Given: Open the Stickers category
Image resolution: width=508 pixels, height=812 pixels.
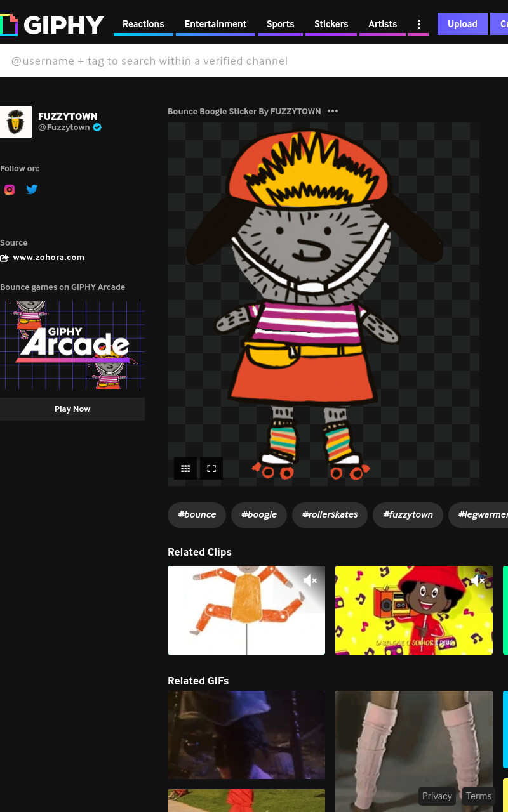Looking at the screenshot, I should point(331,24).
